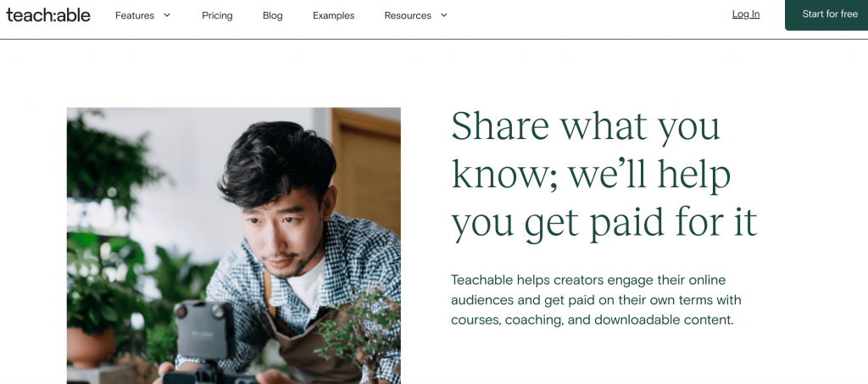Click the 'Share what you know' headline
868x384 pixels.
585,126
